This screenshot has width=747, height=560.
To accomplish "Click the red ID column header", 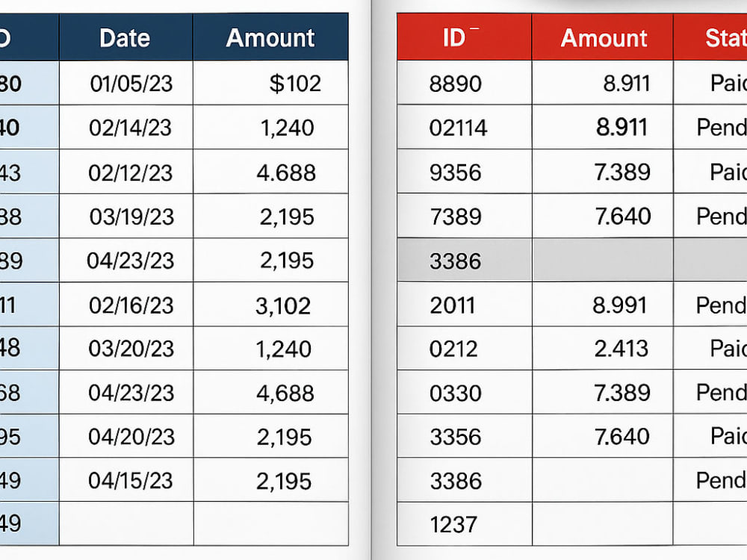I will (x=464, y=37).
